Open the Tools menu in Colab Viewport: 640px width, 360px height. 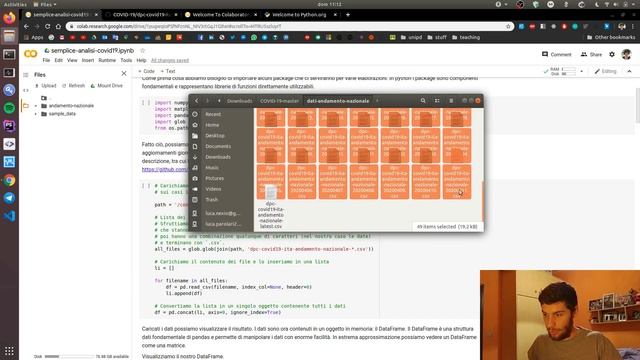[x=126, y=60]
